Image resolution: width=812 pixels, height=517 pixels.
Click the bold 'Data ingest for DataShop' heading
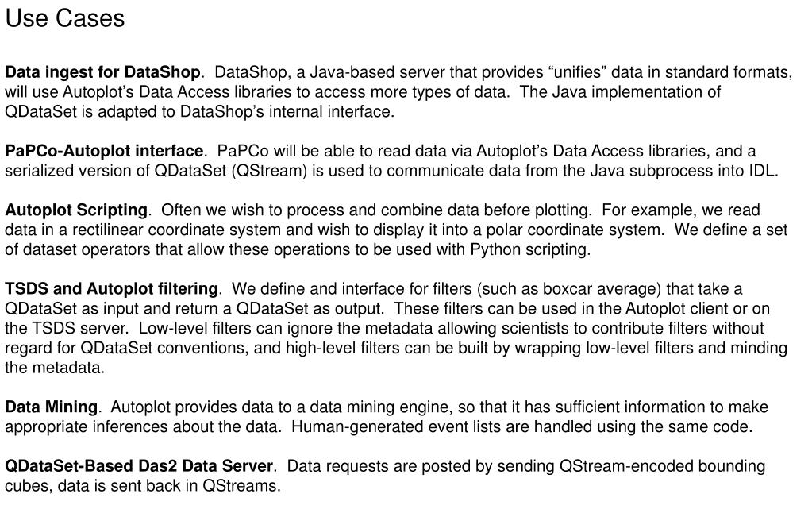102,72
